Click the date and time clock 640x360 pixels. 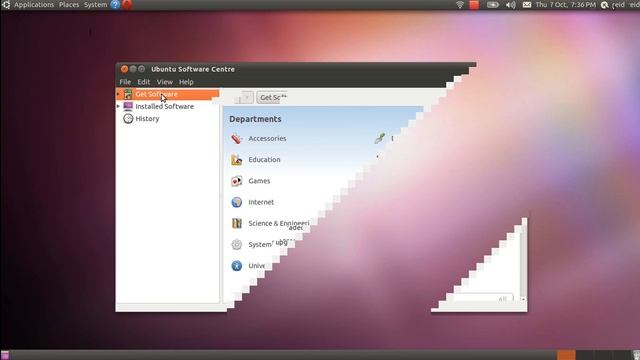[x=566, y=4]
